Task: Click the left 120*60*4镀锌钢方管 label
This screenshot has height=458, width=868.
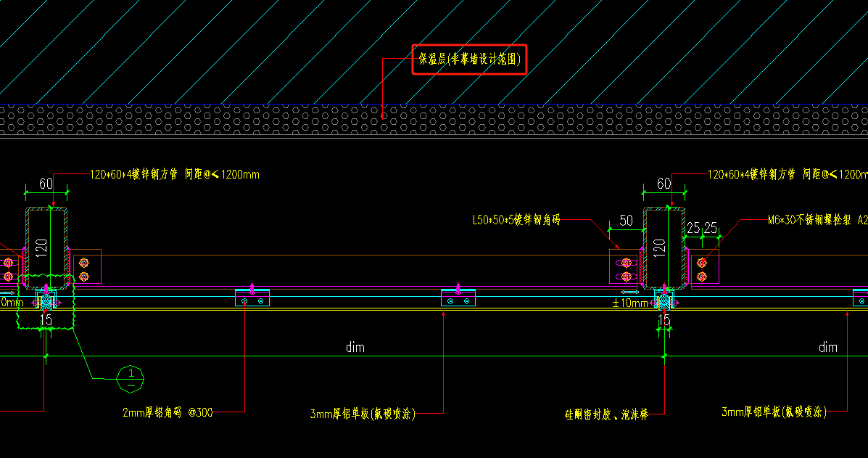Action: point(174,174)
